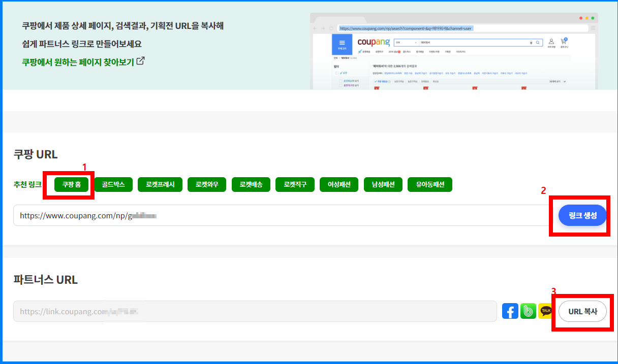Generate link with 링크 생성 button
Viewport: 618px width, 364px height.
coord(582,215)
